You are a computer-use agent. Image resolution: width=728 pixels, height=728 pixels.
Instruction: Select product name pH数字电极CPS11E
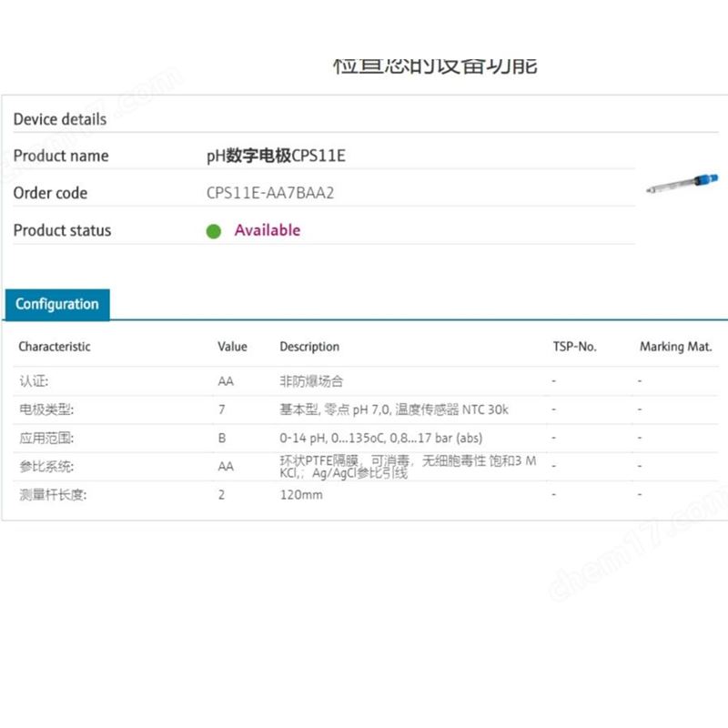coord(276,156)
